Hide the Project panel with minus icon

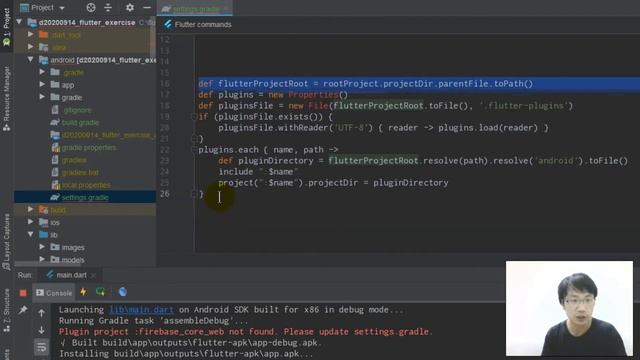[147, 7]
